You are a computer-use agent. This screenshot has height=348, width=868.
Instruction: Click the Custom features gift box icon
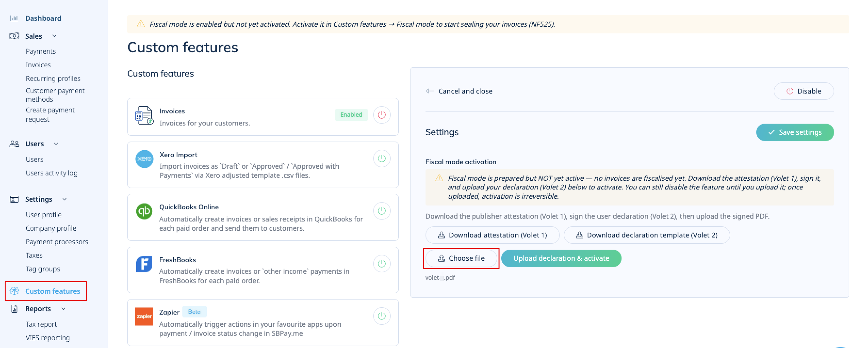[x=14, y=291]
